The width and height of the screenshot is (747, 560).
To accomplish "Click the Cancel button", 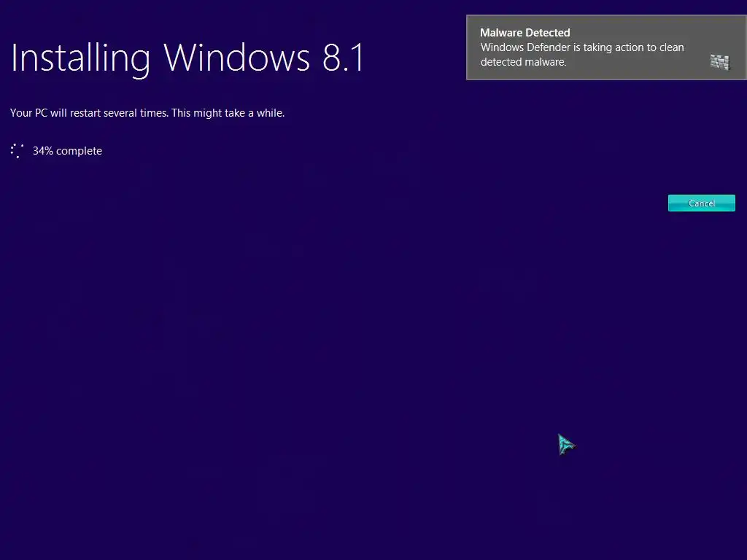I will [x=701, y=203].
